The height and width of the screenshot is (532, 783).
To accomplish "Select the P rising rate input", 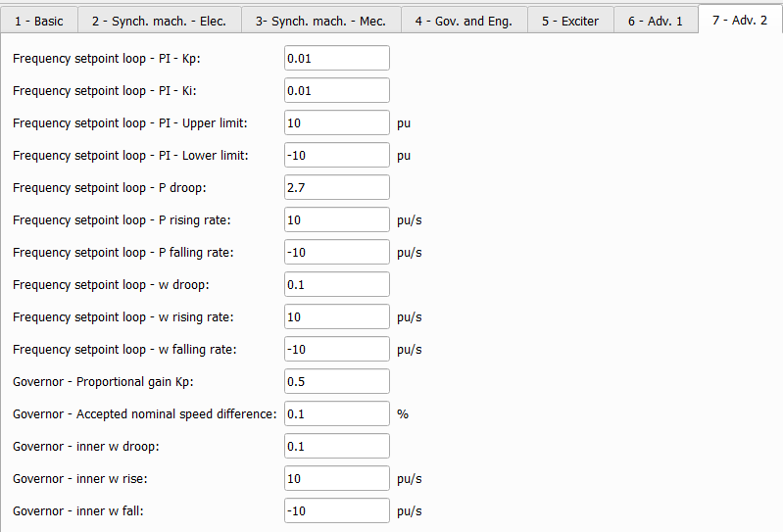I will [336, 220].
